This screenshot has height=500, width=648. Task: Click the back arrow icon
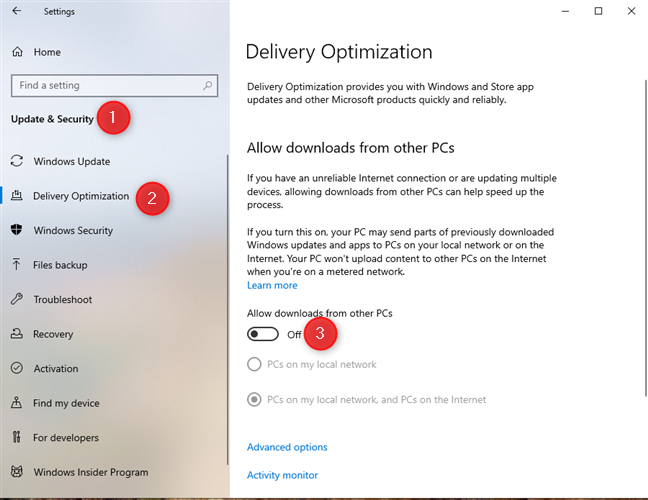tap(17, 11)
